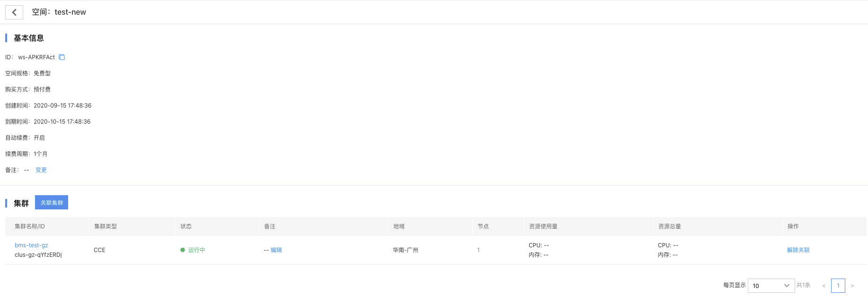The image size is (868, 298).
Task: Click the back arrow button
Action: coord(14,12)
